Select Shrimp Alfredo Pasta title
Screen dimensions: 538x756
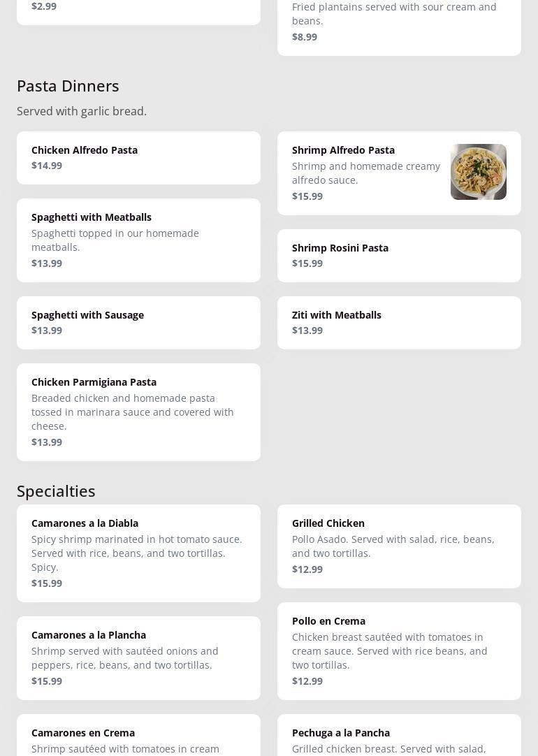tap(343, 150)
